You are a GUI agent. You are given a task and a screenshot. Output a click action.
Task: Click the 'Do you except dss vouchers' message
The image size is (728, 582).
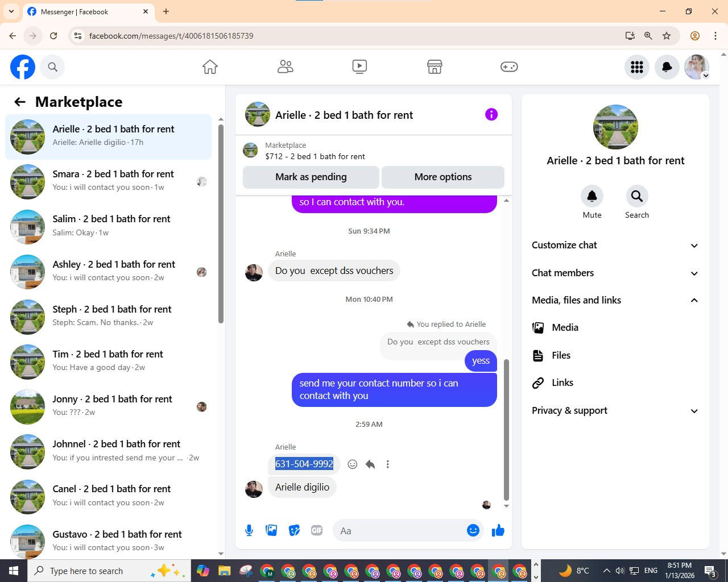334,271
